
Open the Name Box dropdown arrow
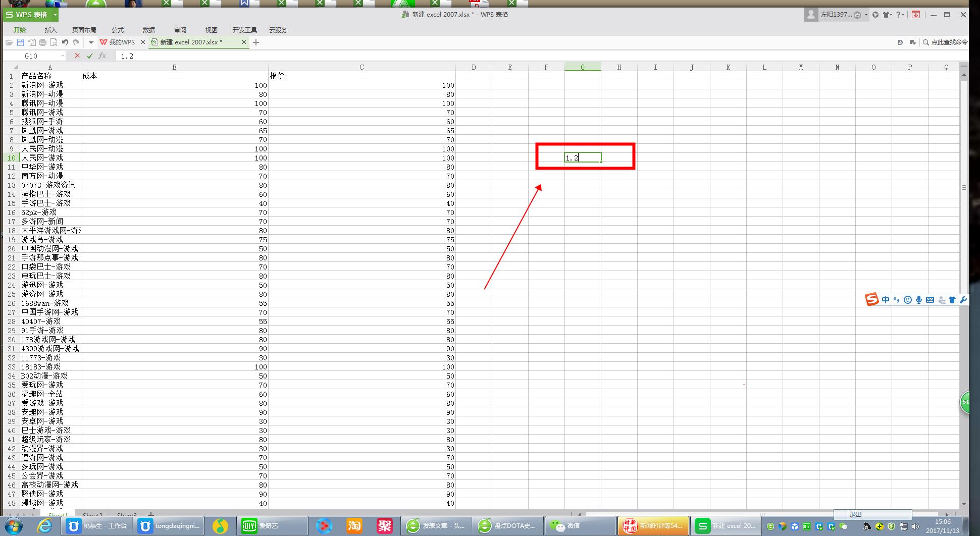[63, 56]
